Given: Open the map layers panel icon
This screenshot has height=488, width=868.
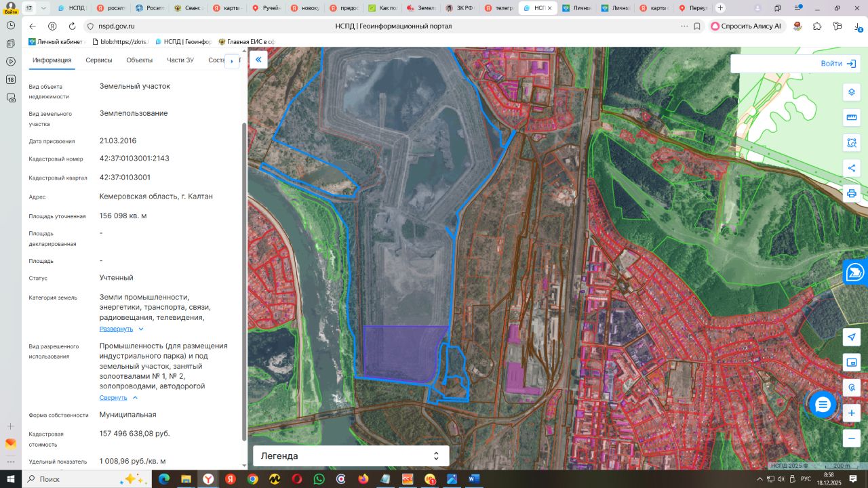Looking at the screenshot, I should (x=852, y=92).
